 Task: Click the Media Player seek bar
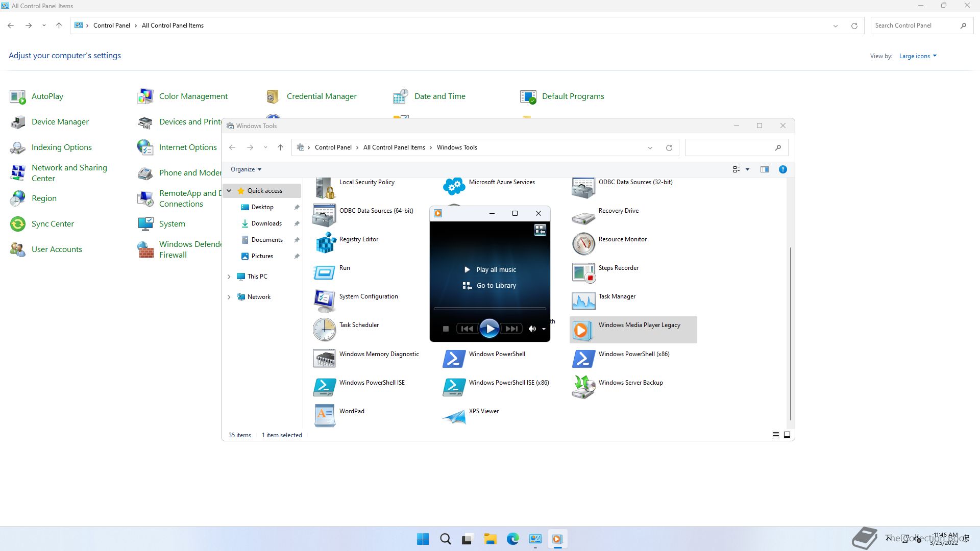pyautogui.click(x=489, y=309)
